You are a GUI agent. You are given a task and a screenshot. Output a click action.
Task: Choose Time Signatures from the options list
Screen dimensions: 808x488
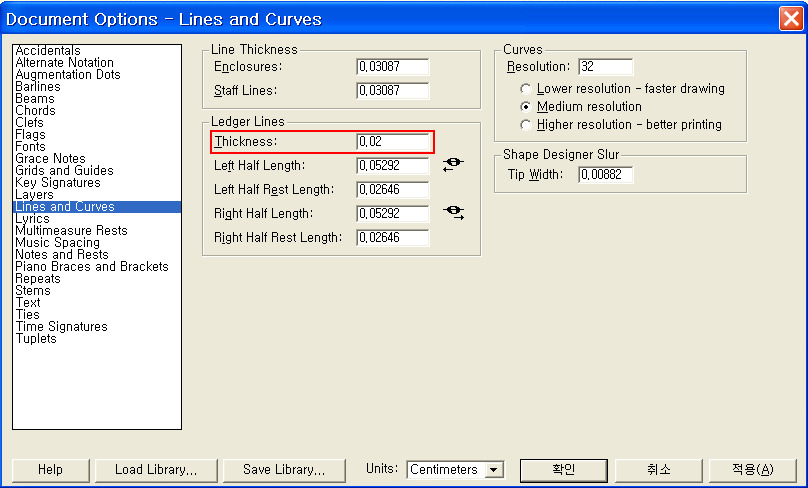[x=61, y=327]
